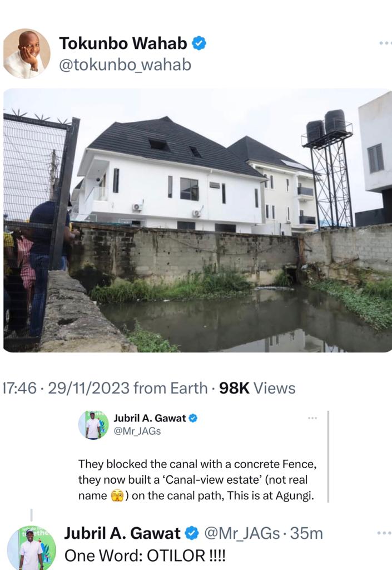The image size is (392, 570).
Task: Click verified badge in the quoted tweet
Action: click(x=193, y=418)
